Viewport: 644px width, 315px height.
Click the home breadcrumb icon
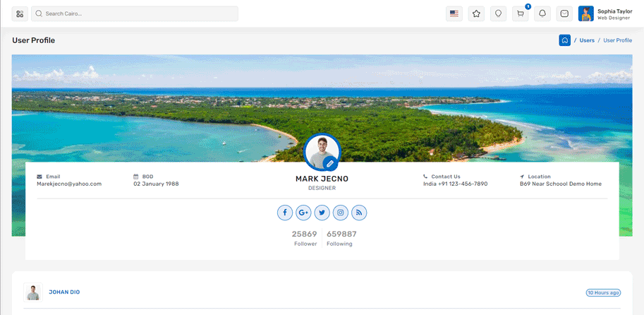[x=564, y=40]
